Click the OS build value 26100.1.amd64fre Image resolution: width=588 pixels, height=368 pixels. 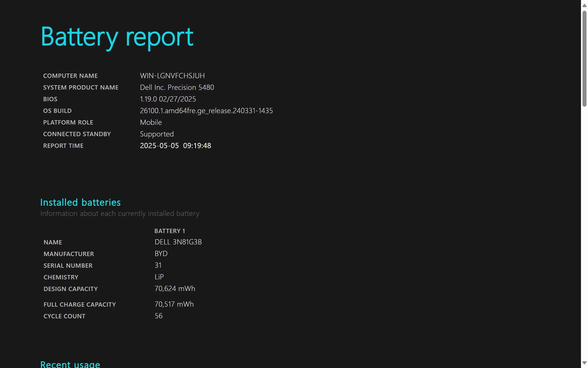(x=206, y=111)
